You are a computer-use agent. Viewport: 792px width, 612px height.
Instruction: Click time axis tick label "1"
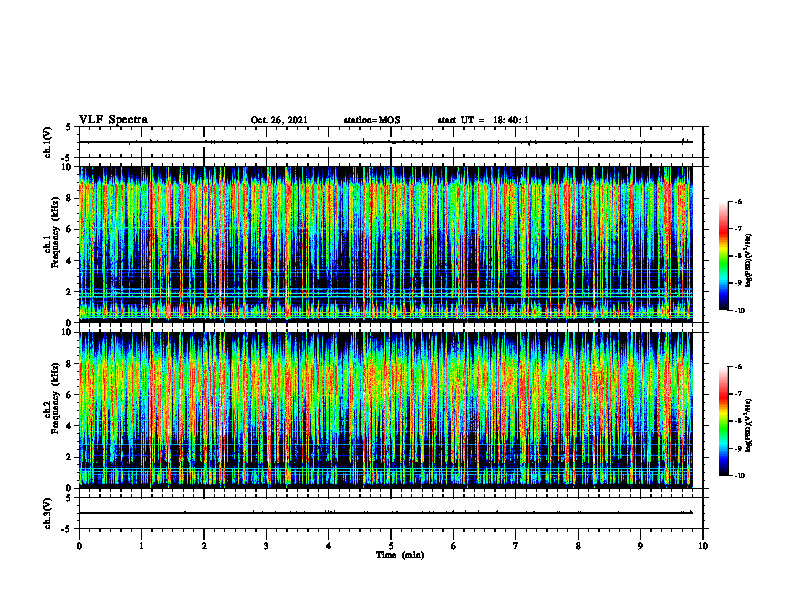pyautogui.click(x=141, y=546)
